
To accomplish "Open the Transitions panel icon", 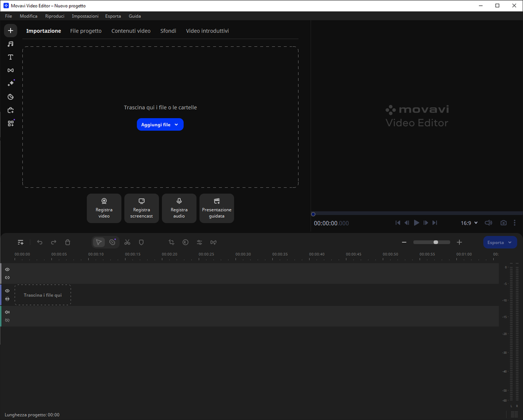I will [11, 70].
